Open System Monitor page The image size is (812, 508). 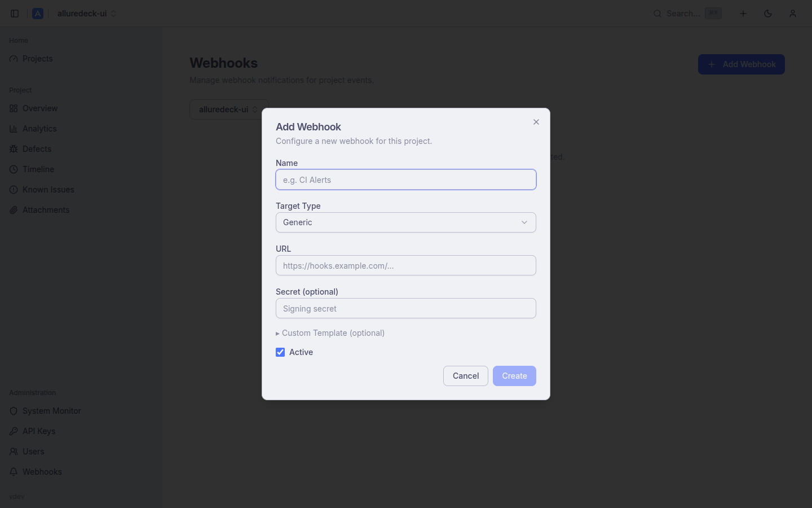(81, 411)
